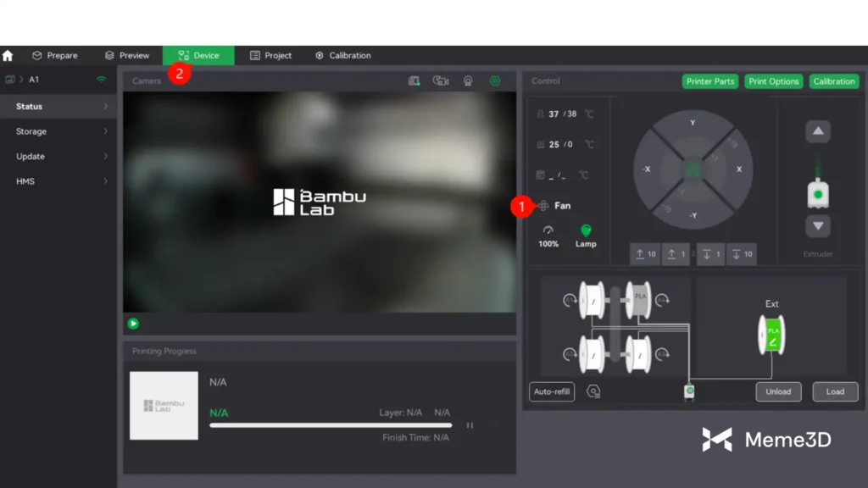868x488 pixels.
Task: Expand the Update section in sidebar
Action: (x=58, y=157)
